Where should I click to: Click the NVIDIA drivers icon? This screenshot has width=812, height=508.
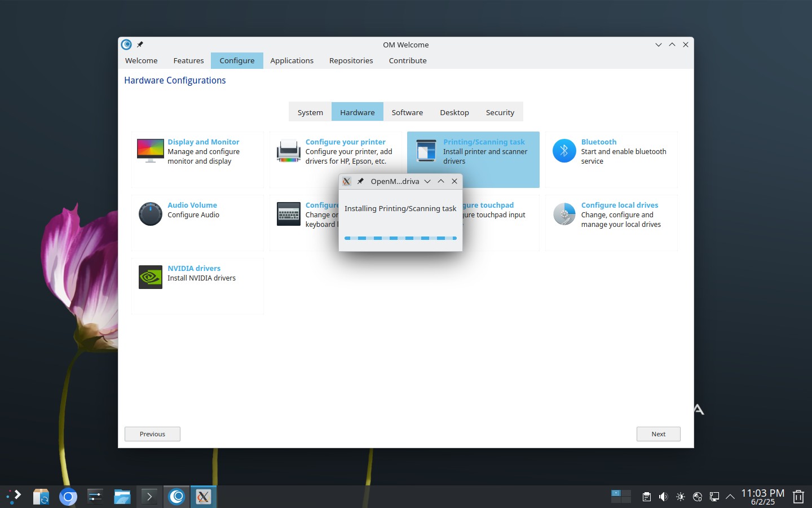[x=151, y=277]
